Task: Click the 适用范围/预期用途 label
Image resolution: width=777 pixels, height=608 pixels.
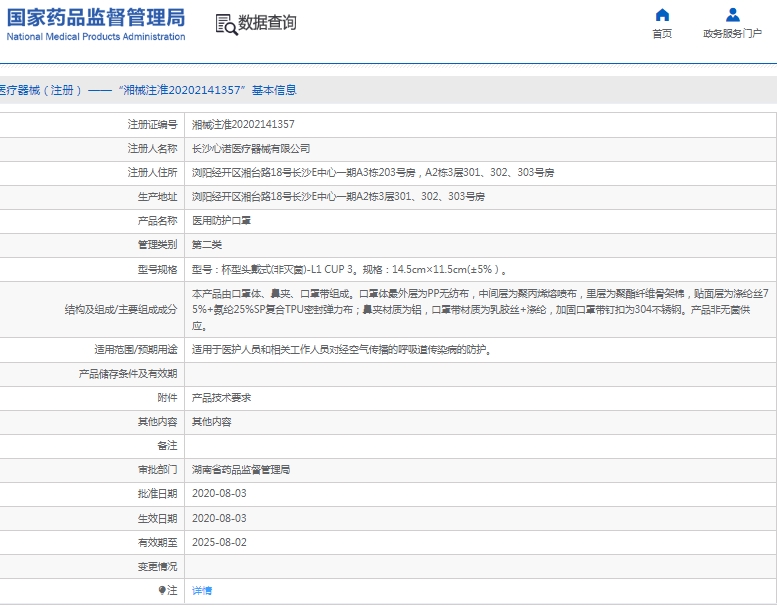Action: pyautogui.click(x=136, y=350)
